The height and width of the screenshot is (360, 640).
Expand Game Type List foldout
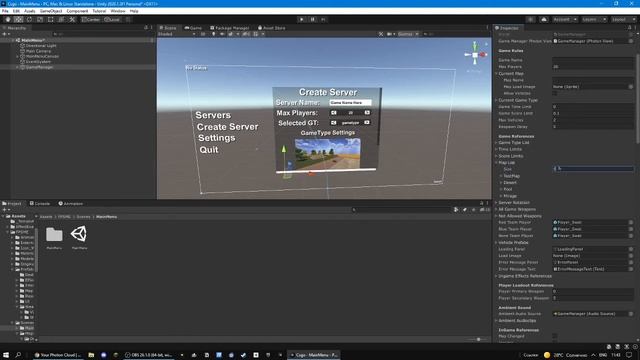point(497,143)
